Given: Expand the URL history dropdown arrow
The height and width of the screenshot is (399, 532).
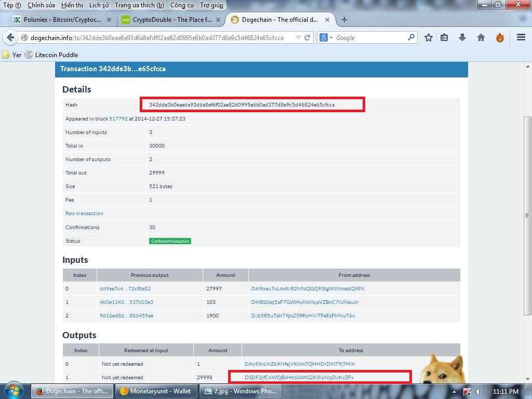Looking at the screenshot, I should coord(298,37).
